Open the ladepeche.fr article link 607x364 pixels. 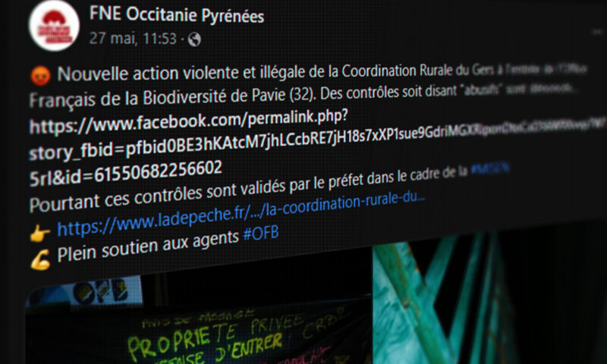tap(241, 215)
